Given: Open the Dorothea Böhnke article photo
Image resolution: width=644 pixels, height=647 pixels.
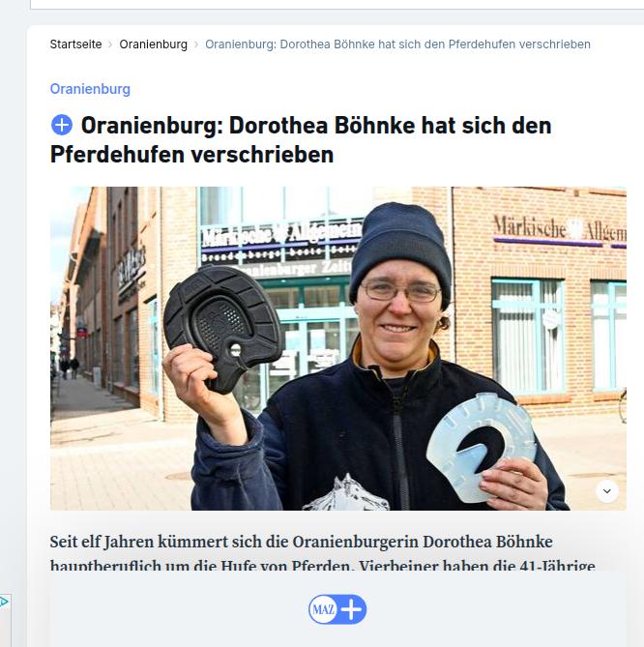Looking at the screenshot, I should coord(338,349).
